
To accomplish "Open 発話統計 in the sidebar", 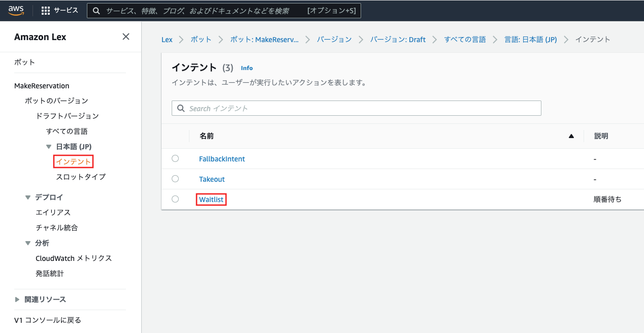I will pyautogui.click(x=50, y=273).
